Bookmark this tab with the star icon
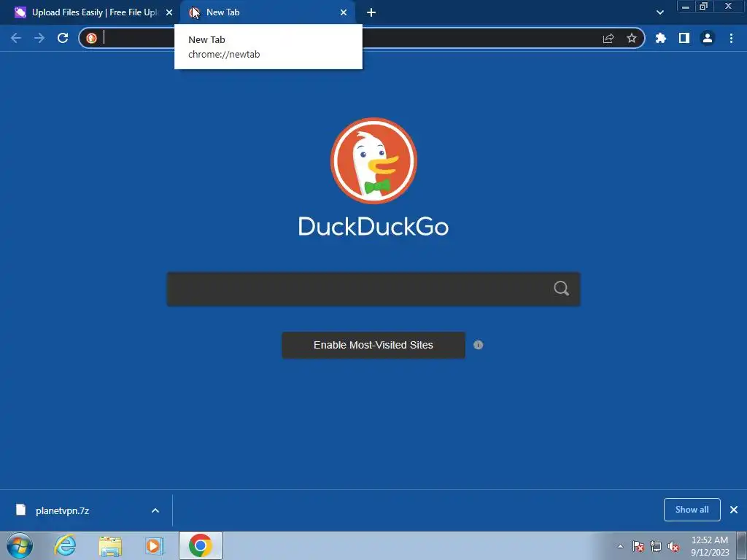 tap(632, 38)
